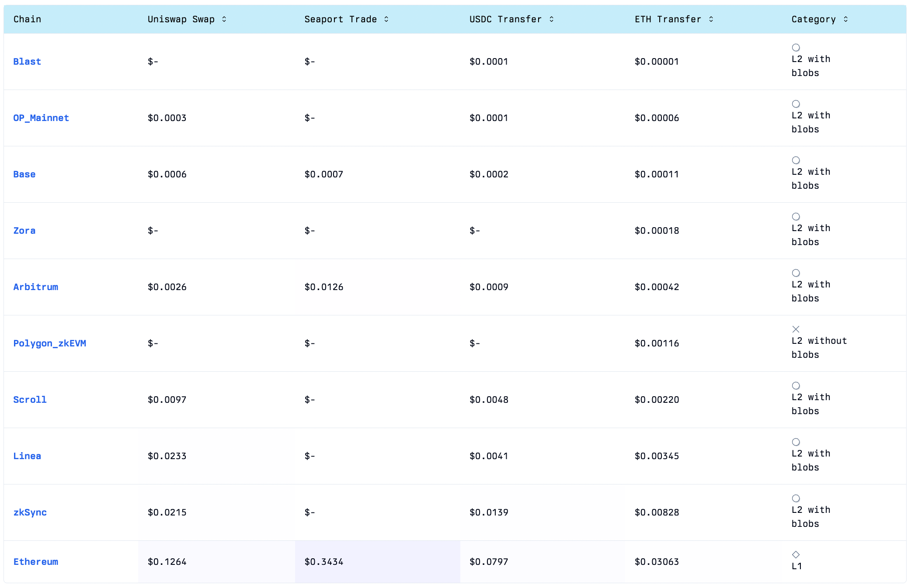
Task: Sort by Uniswap Swap column arrows
Action: point(224,19)
